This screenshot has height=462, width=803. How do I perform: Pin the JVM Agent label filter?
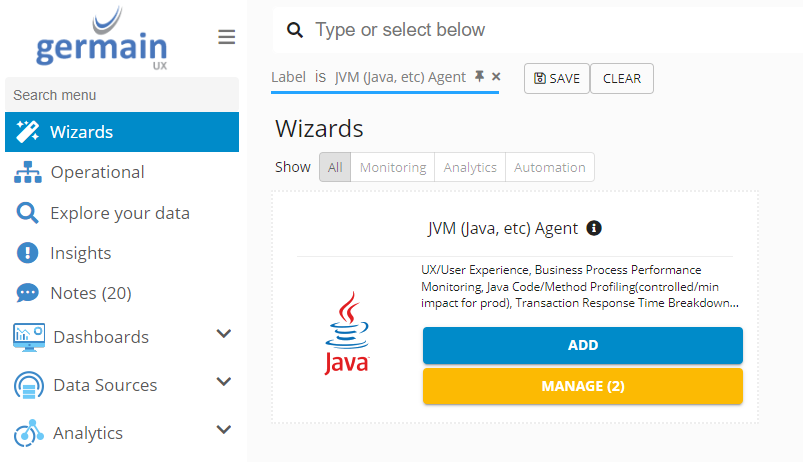click(x=480, y=77)
